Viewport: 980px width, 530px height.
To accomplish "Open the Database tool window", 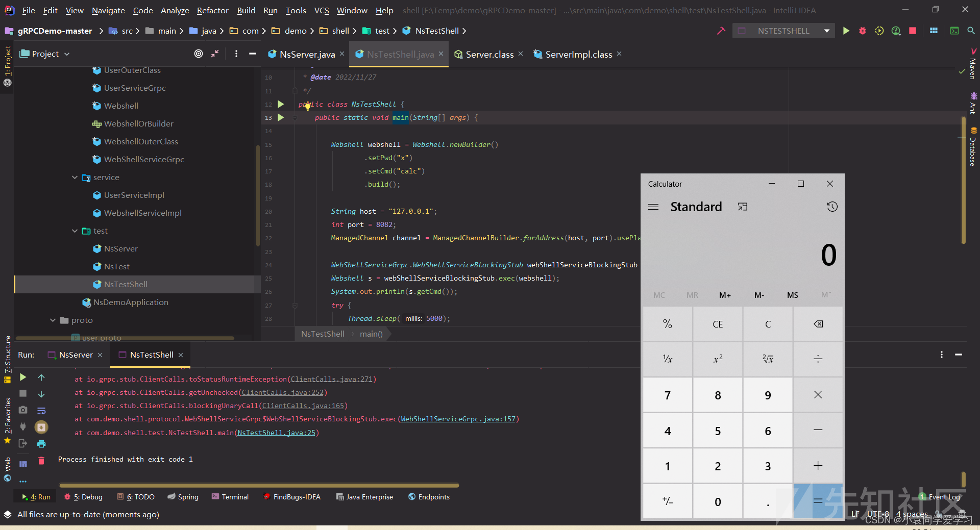I will (973, 147).
